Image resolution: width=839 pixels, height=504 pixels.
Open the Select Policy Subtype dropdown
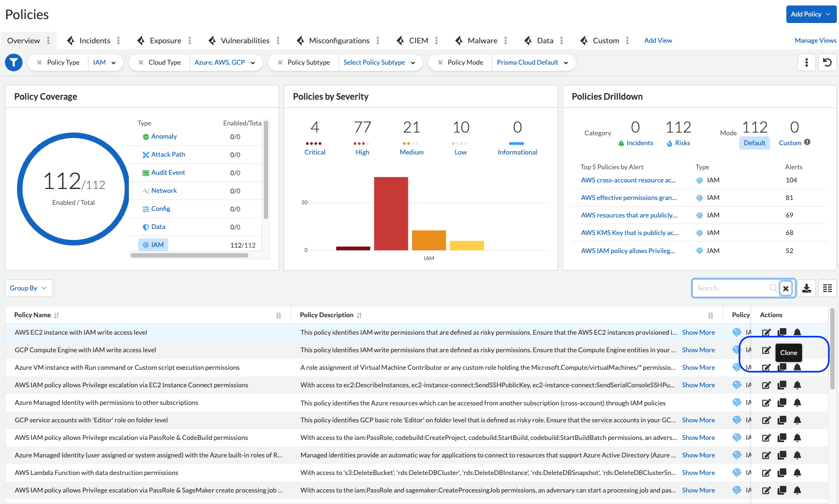[x=380, y=62]
